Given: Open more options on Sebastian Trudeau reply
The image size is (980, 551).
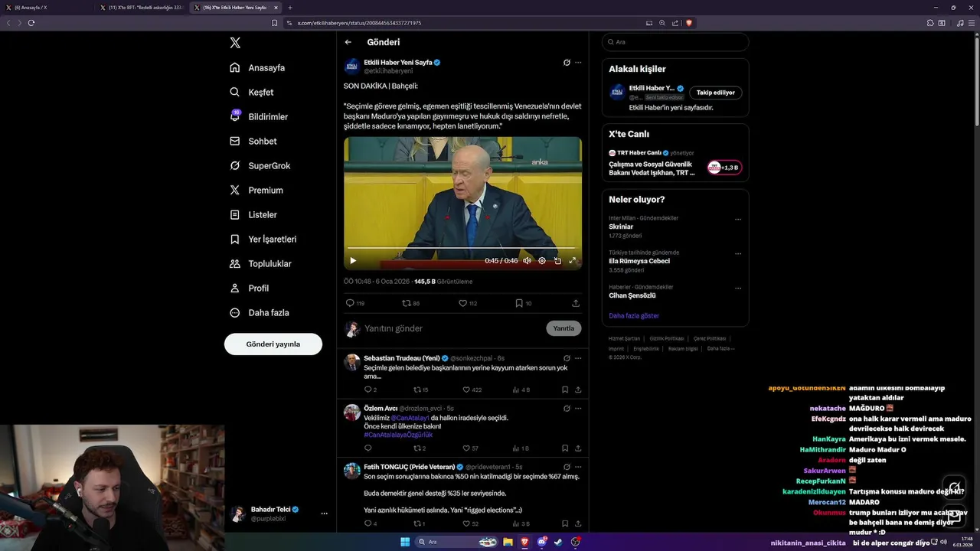Looking at the screenshot, I should [x=578, y=358].
